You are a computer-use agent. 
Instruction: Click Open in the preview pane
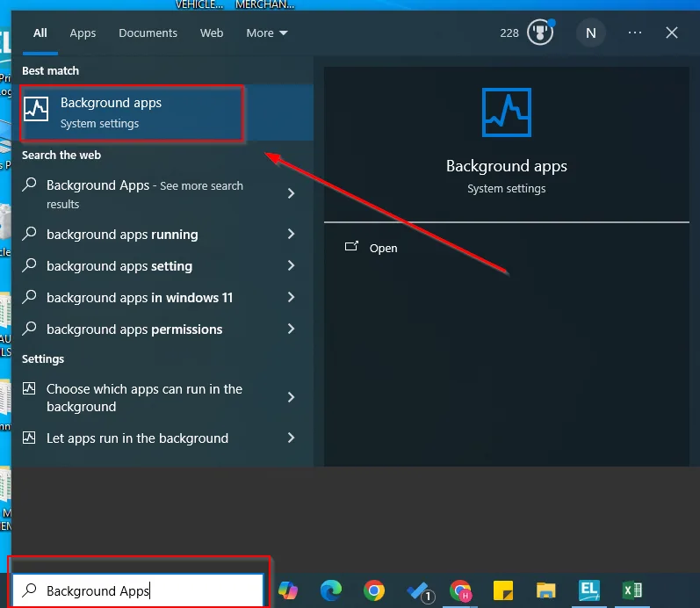click(383, 249)
